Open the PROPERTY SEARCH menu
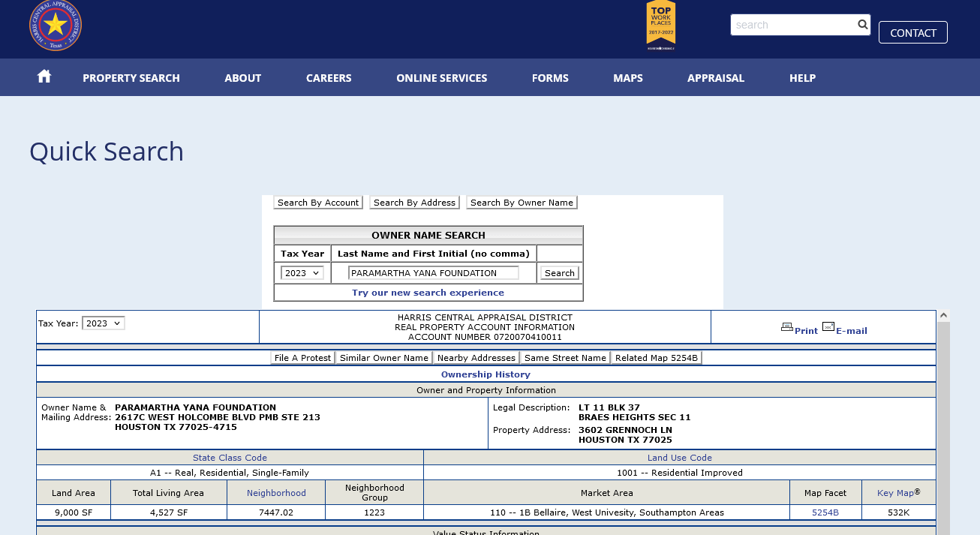Image resolution: width=980 pixels, height=535 pixels. 131,78
